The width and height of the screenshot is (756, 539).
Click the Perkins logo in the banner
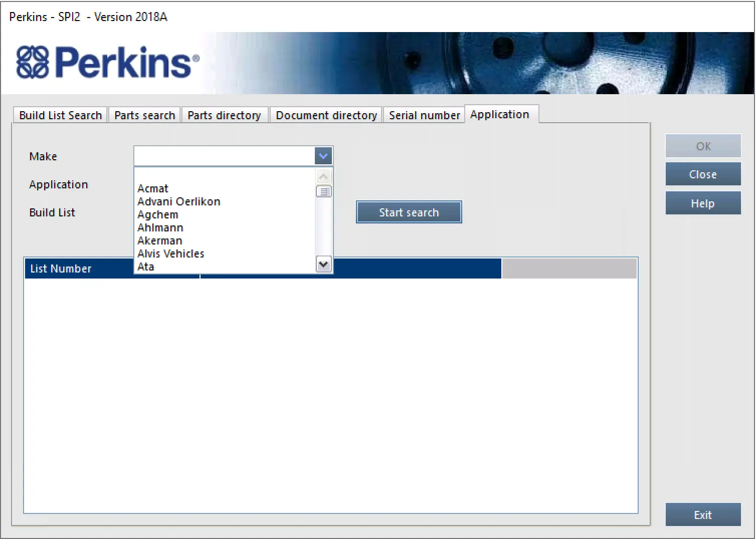[x=107, y=63]
